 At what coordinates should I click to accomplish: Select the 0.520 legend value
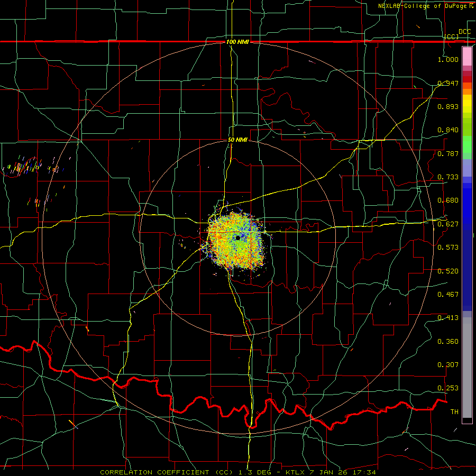coord(448,271)
